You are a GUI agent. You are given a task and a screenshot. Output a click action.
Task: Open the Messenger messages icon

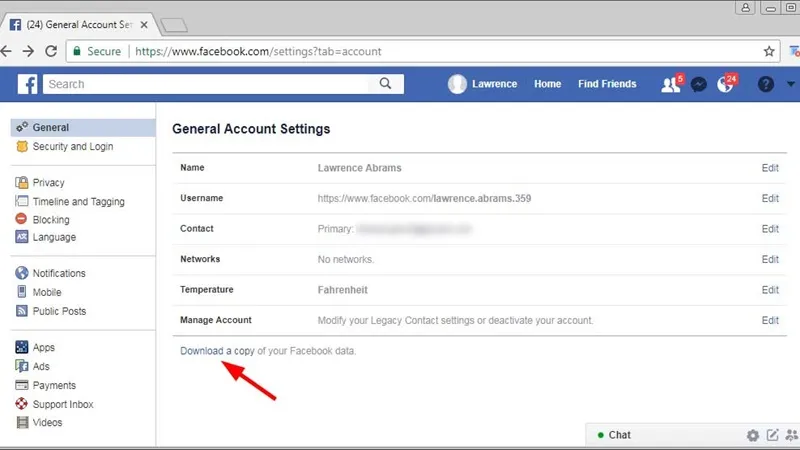click(x=698, y=84)
